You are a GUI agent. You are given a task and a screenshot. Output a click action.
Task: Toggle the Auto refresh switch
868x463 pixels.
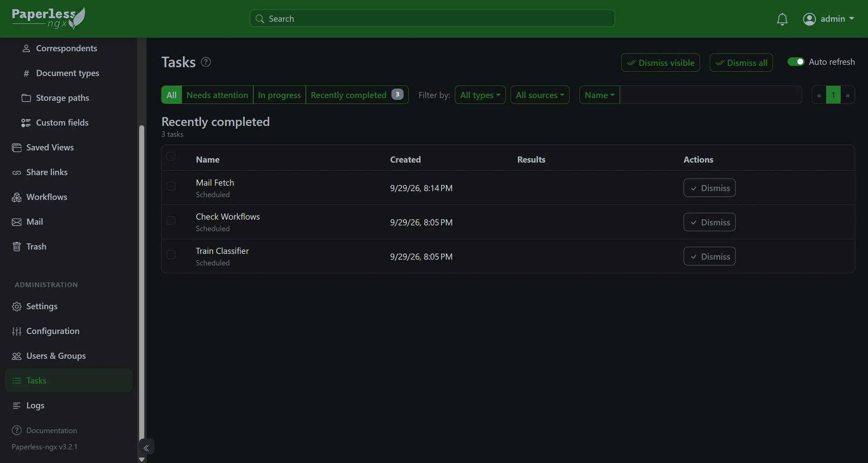click(x=796, y=62)
